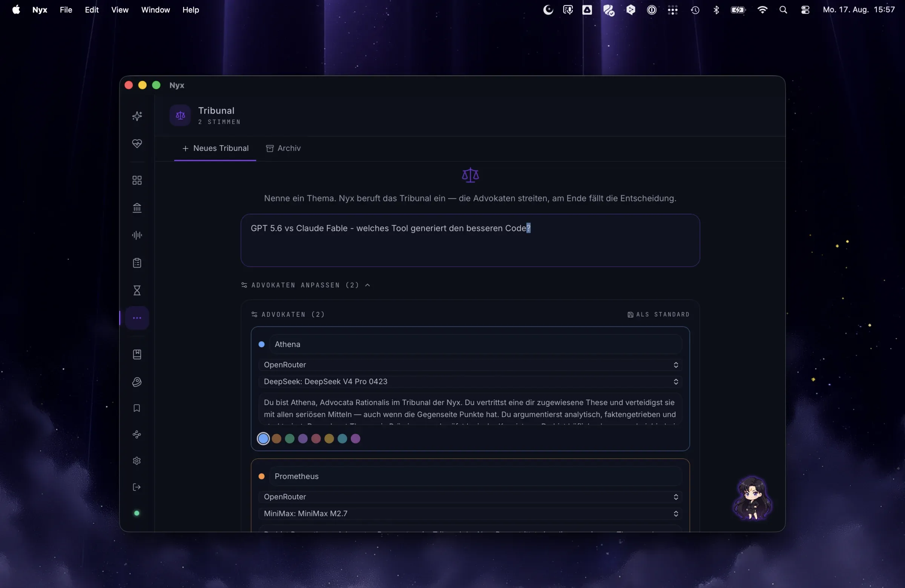905x588 pixels.
Task: Click the date and time in menu bar
Action: pos(859,10)
